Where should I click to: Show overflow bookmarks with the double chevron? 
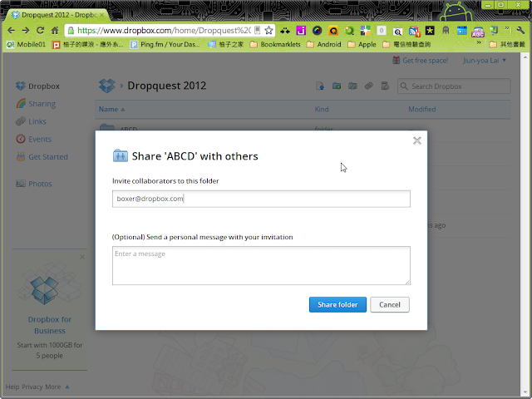[x=479, y=42]
